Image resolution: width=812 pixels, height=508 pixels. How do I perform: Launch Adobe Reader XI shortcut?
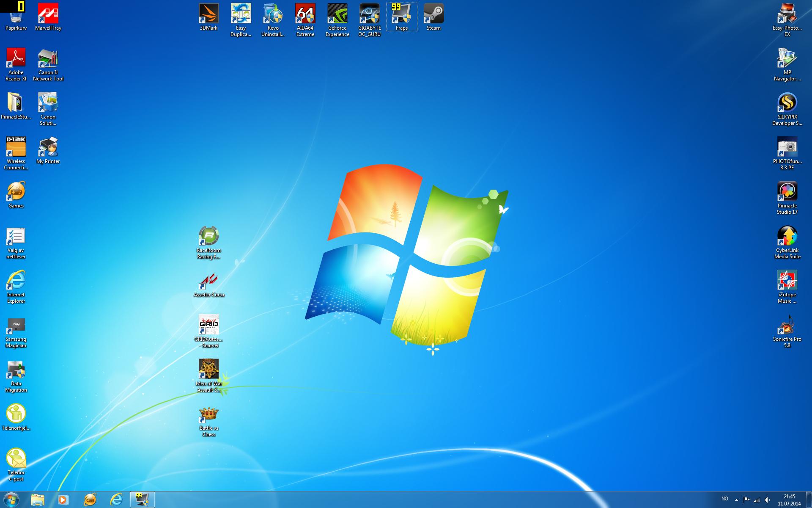[16, 64]
